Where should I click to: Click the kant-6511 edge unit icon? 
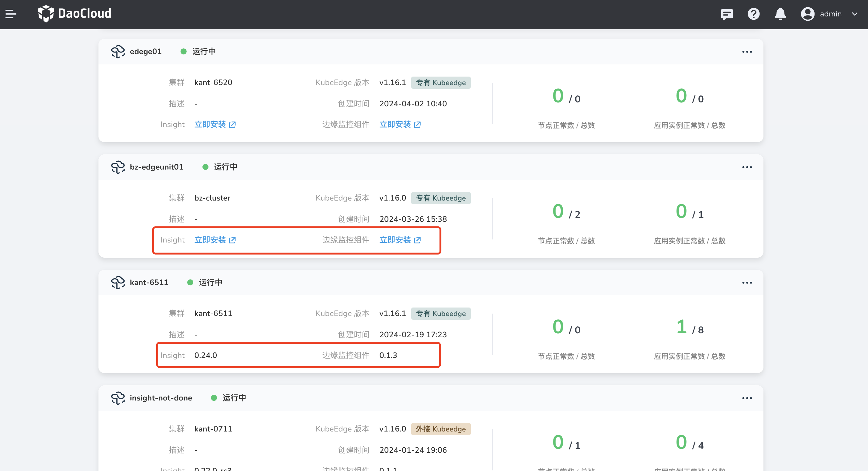(x=118, y=282)
